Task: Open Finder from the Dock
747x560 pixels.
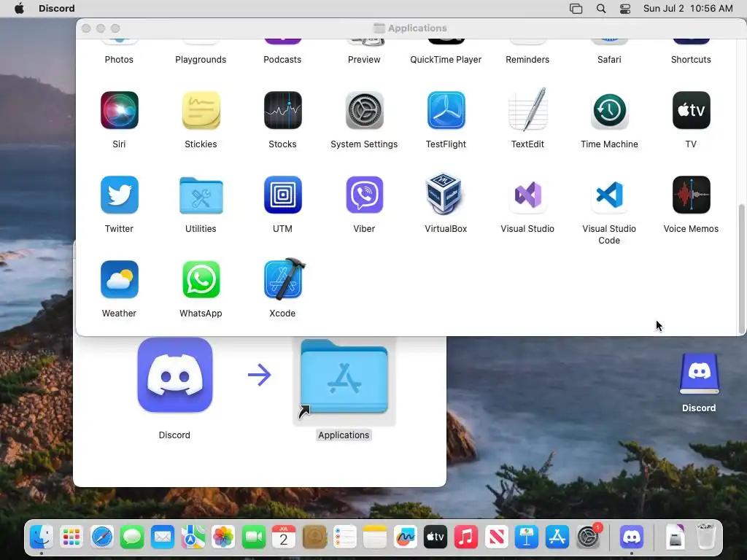Action: [42, 537]
